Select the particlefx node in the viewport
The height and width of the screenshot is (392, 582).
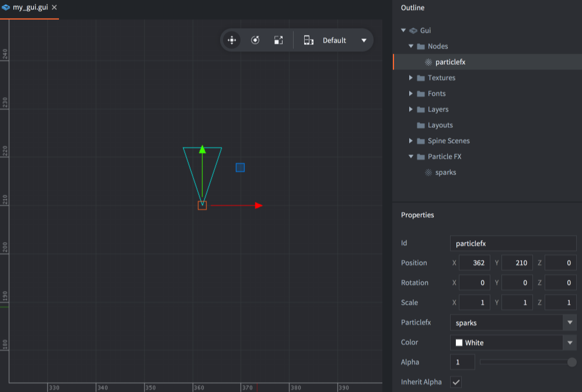click(x=202, y=205)
